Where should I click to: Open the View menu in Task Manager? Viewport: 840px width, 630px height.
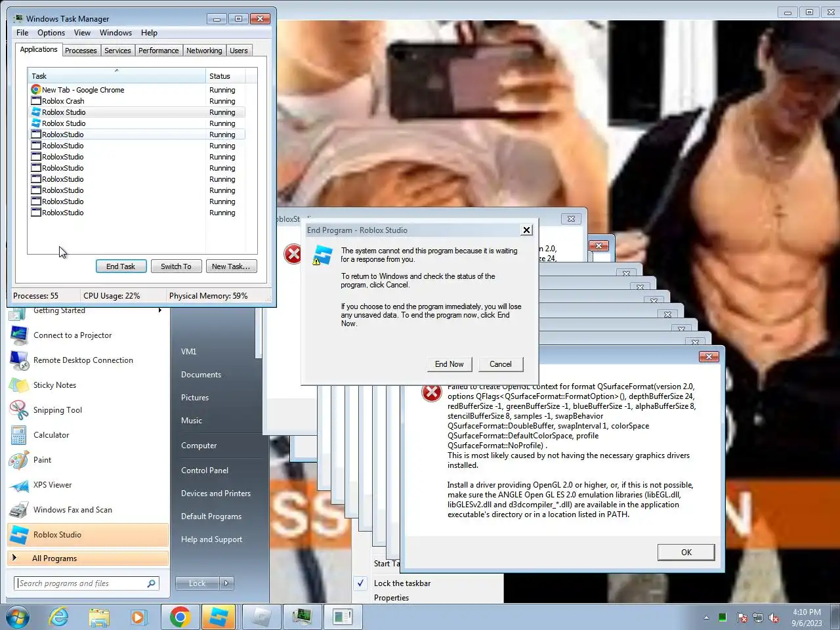pos(82,33)
